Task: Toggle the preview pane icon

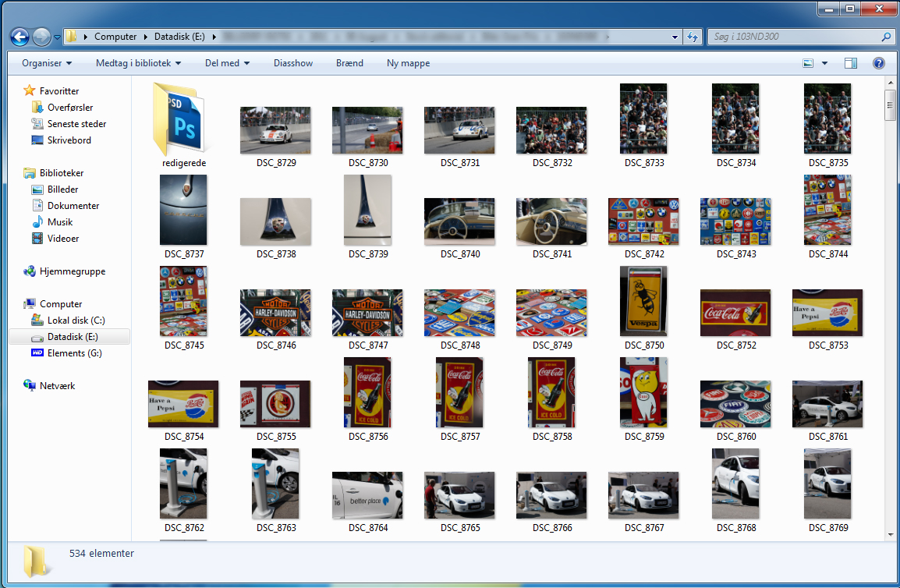Action: (x=851, y=63)
